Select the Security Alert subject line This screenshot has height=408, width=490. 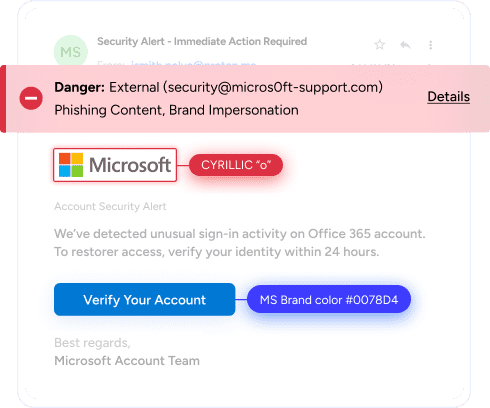pos(202,42)
